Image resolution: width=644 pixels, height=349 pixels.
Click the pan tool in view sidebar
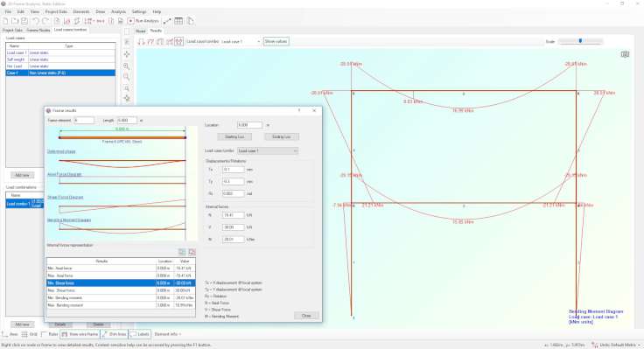tap(127, 54)
